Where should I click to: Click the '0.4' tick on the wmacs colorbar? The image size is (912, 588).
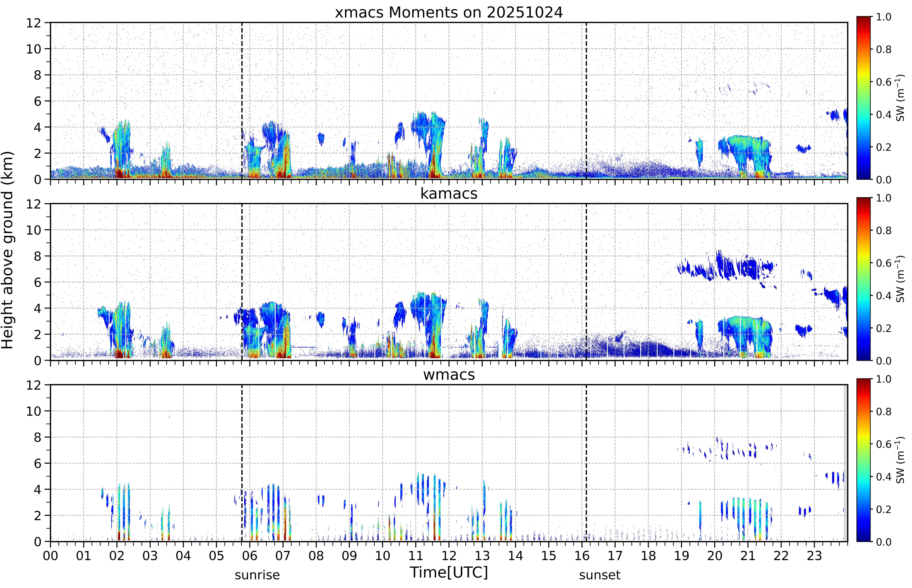click(x=884, y=477)
